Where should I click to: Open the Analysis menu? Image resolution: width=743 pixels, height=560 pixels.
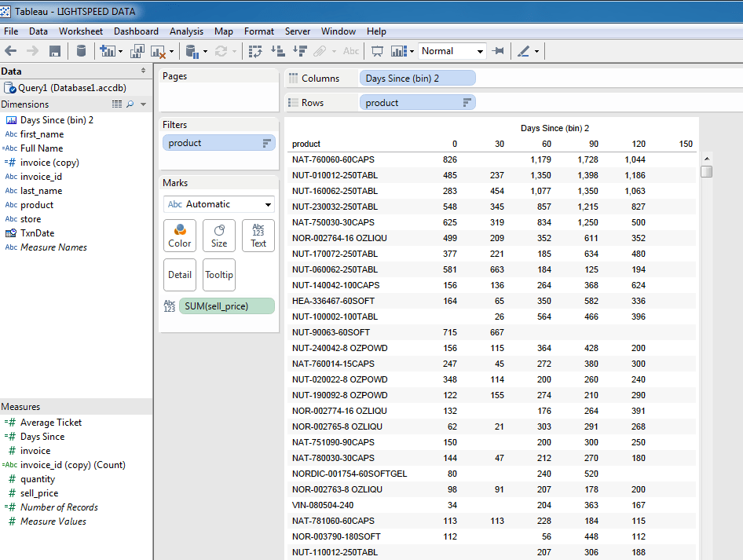(186, 31)
